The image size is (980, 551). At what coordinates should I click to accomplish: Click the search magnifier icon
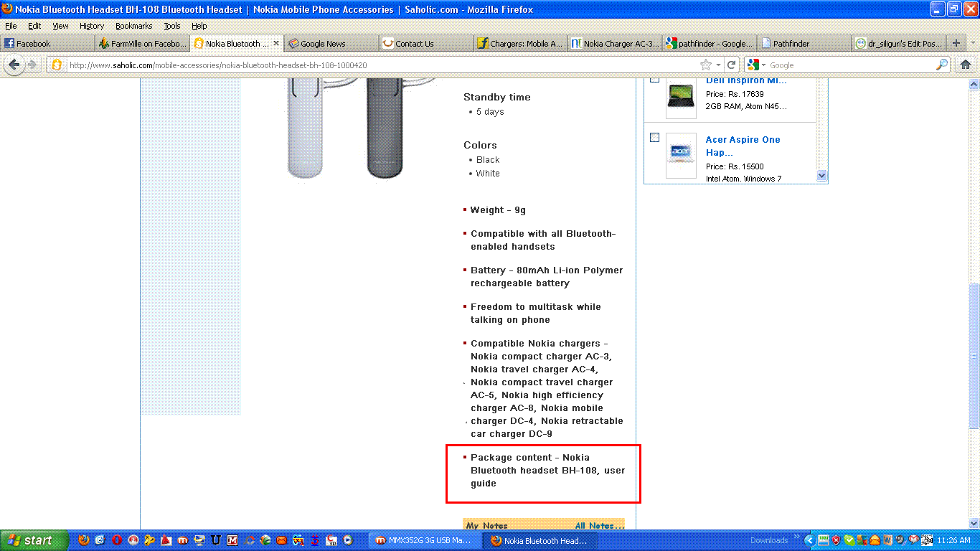pos(942,65)
